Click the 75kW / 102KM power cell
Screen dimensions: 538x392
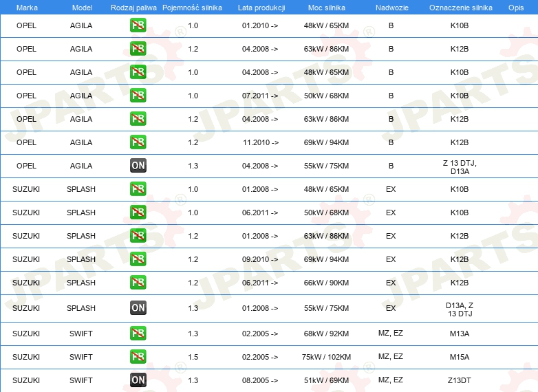[x=326, y=357]
